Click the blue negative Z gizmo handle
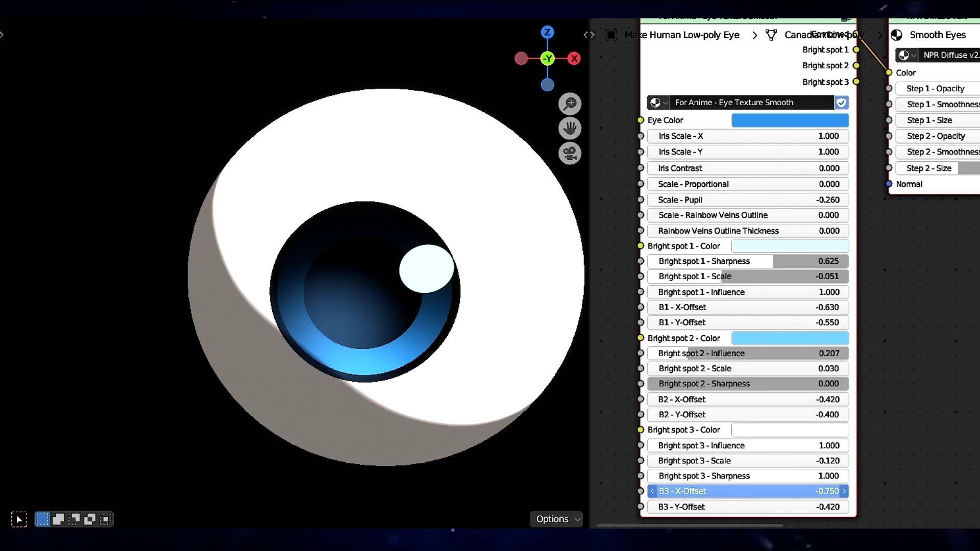Viewport: 980px width, 551px height. pos(547,85)
